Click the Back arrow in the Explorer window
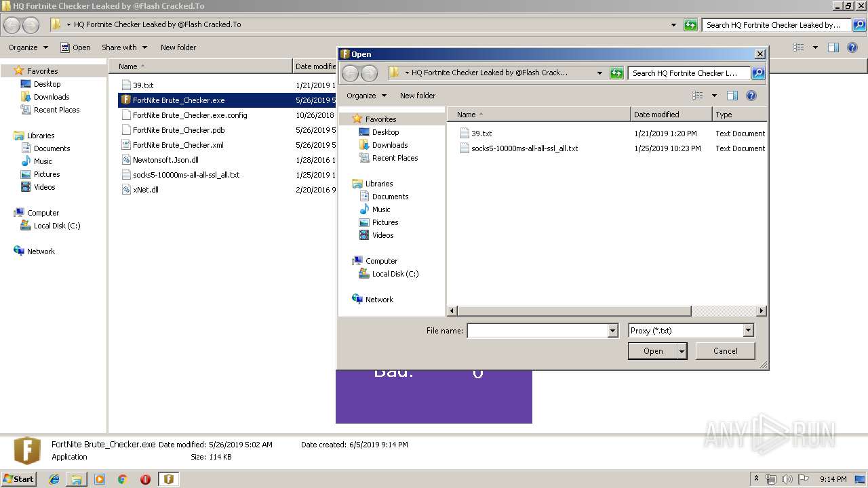This screenshot has height=488, width=868. pyautogui.click(x=12, y=25)
